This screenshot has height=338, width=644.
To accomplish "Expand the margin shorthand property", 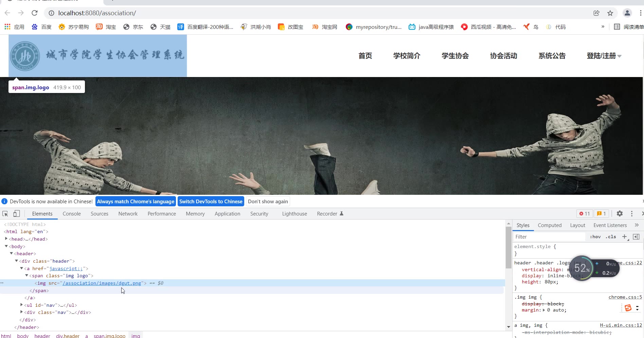I will [544, 310].
